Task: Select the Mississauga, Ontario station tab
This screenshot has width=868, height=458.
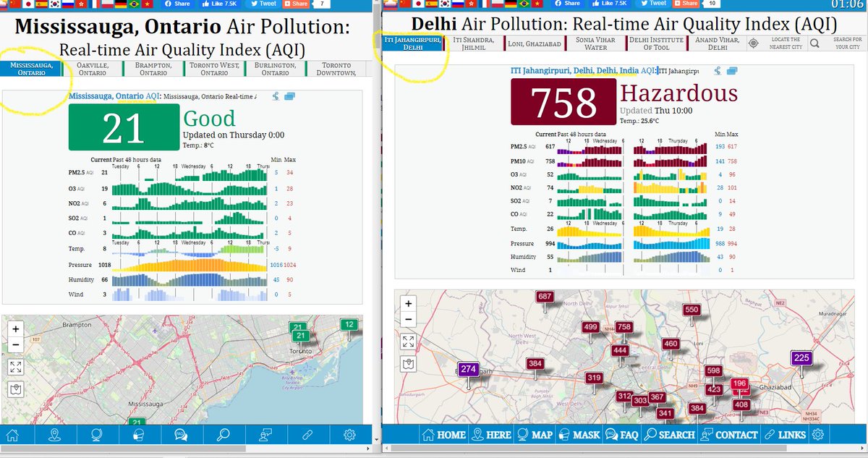Action: click(x=31, y=69)
